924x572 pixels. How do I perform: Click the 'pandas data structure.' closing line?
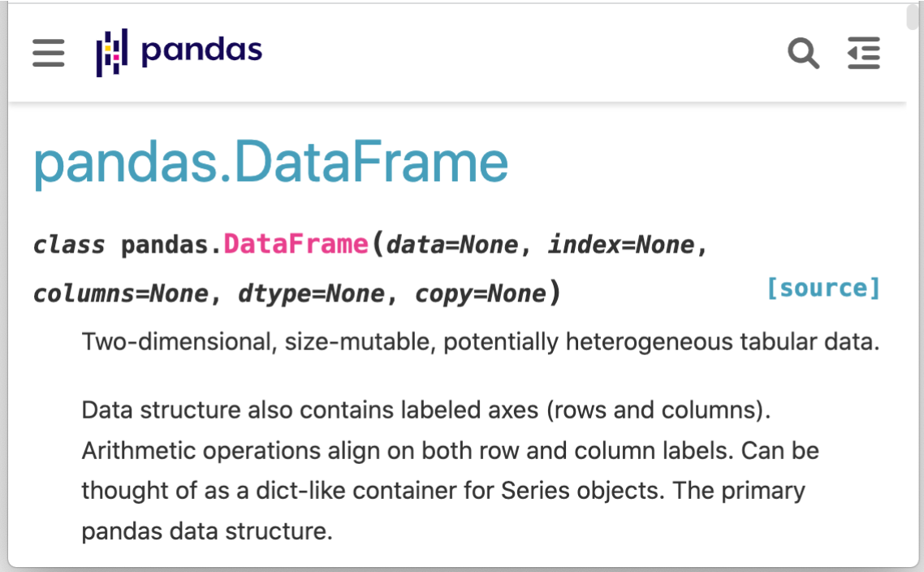pos(207,532)
